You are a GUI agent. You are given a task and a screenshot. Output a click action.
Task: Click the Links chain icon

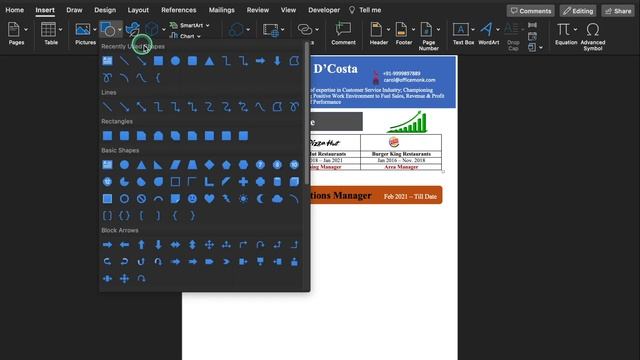coord(304,29)
